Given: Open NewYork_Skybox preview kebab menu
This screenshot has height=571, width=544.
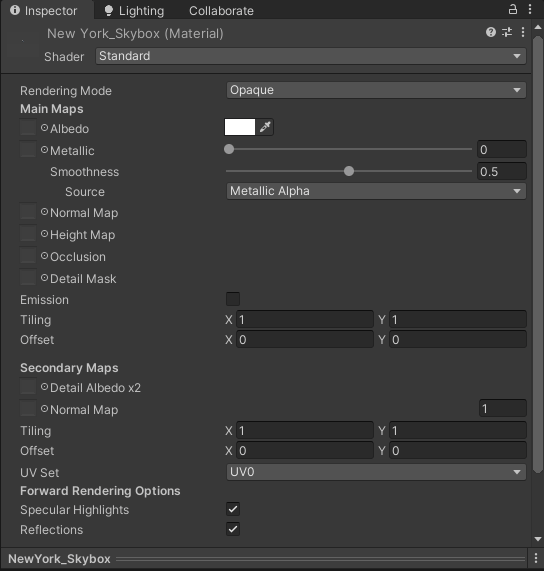Looking at the screenshot, I should (x=536, y=558).
